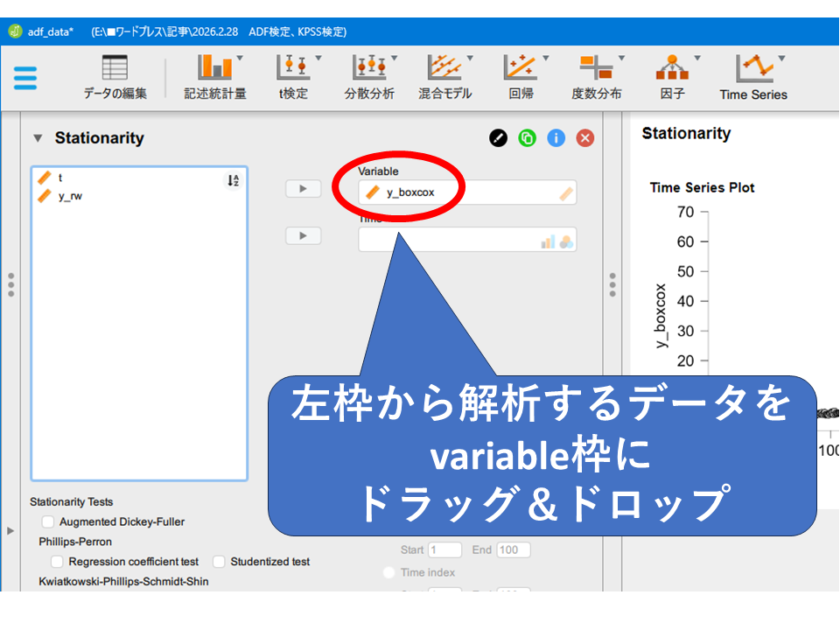
Task: Check the Studentized test option
Action: tap(220, 562)
